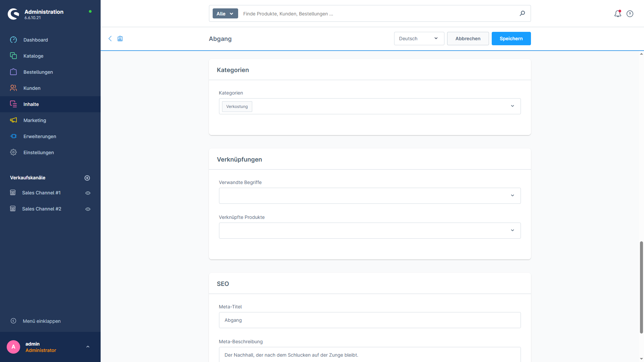644x362 pixels.
Task: Open the Erweiterungen plug icon
Action: (13, 136)
